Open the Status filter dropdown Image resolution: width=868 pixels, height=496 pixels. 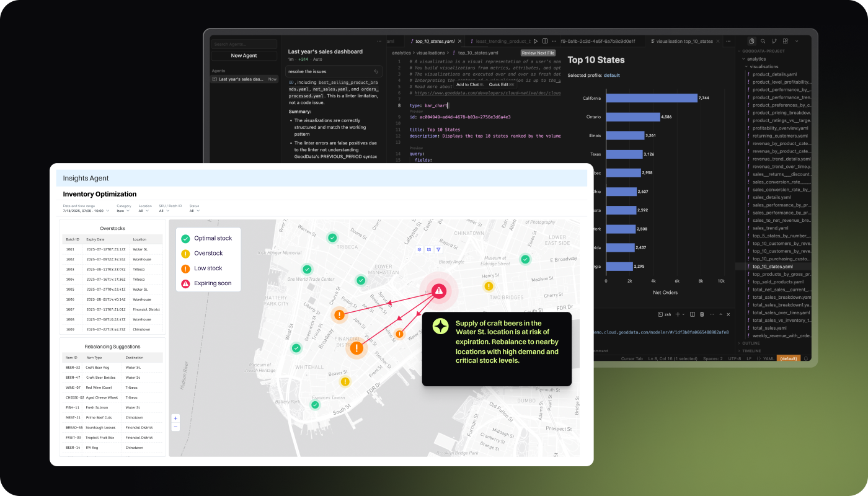pyautogui.click(x=194, y=211)
